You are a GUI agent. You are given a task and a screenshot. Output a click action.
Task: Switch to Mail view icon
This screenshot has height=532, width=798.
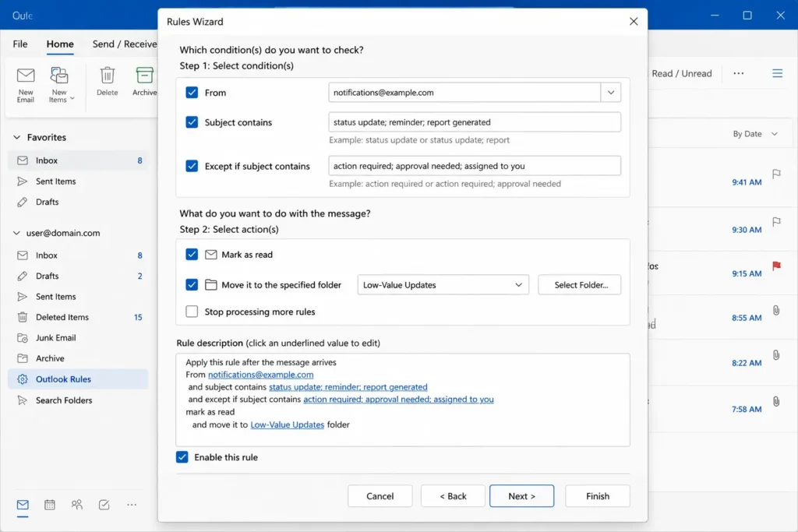tap(23, 505)
